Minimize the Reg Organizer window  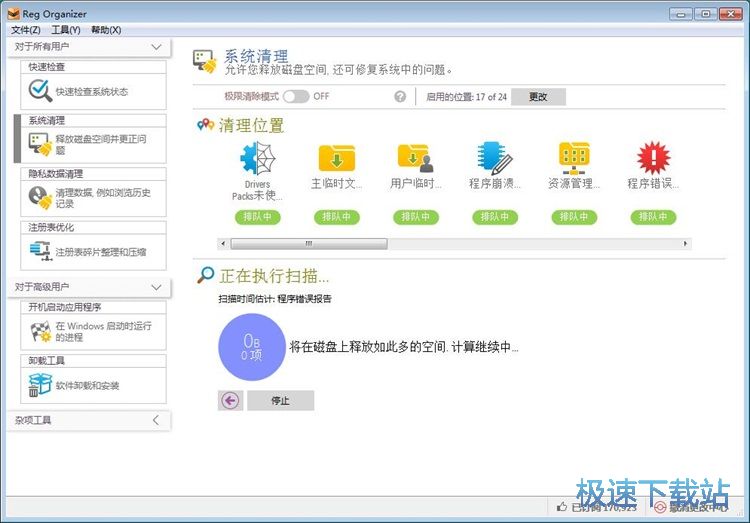681,14
